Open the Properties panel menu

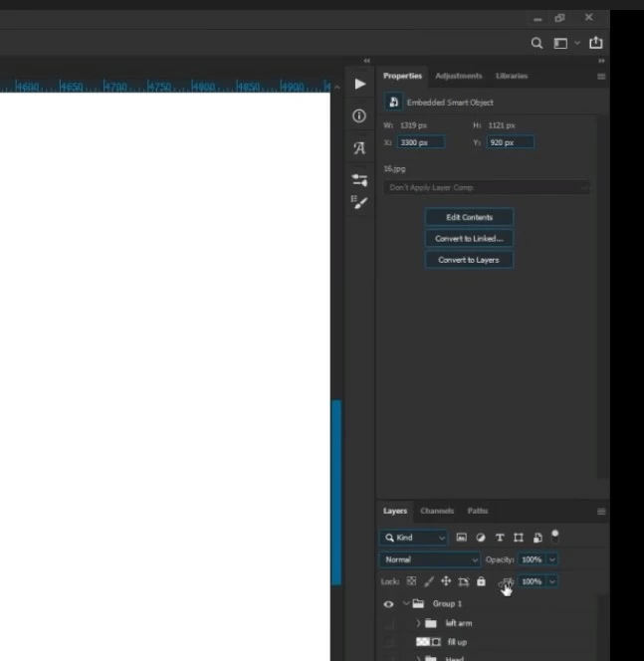tap(601, 77)
